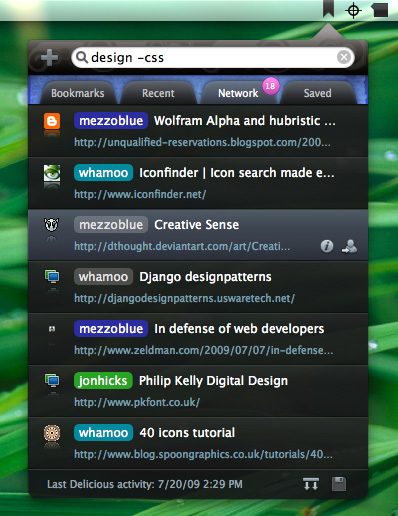Click the crosshair icon in menu bar
This screenshot has height=516, width=398.
(353, 11)
